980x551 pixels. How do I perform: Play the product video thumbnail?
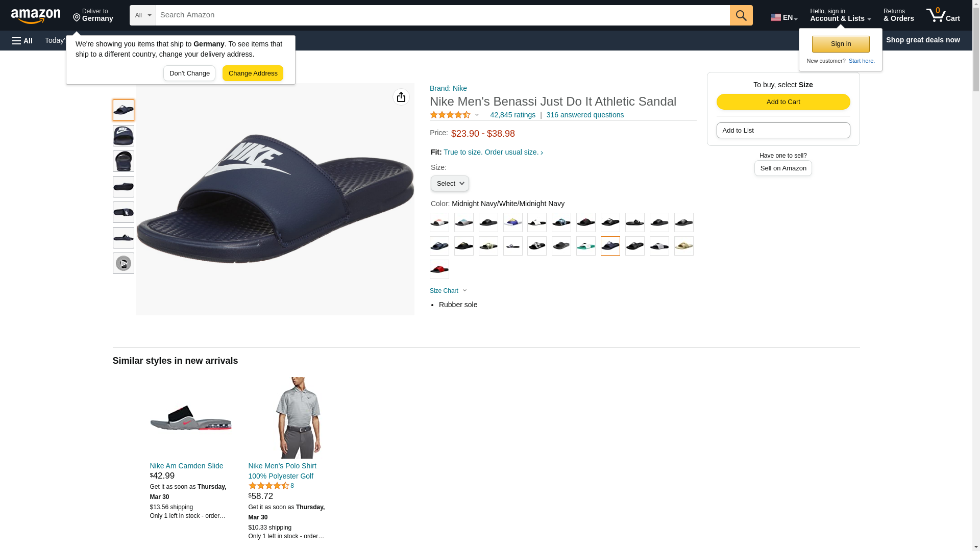click(124, 263)
